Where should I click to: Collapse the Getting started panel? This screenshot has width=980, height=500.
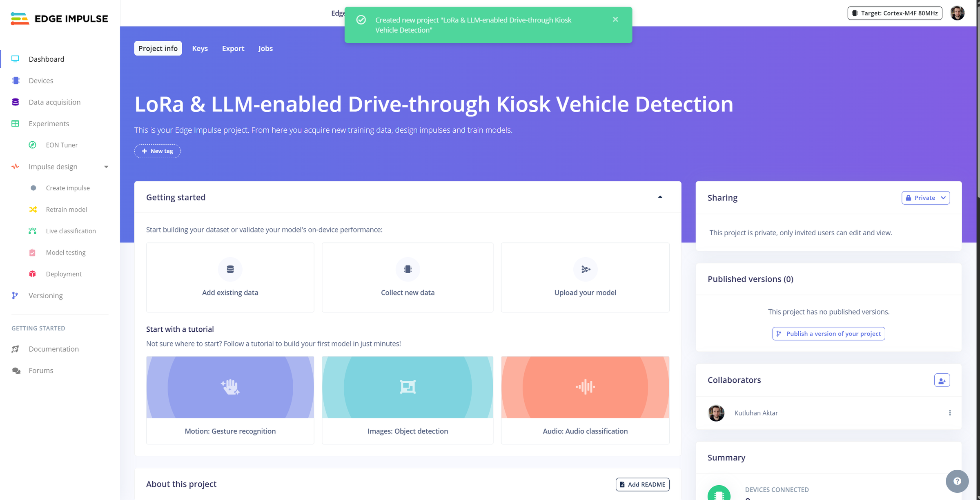[660, 197]
